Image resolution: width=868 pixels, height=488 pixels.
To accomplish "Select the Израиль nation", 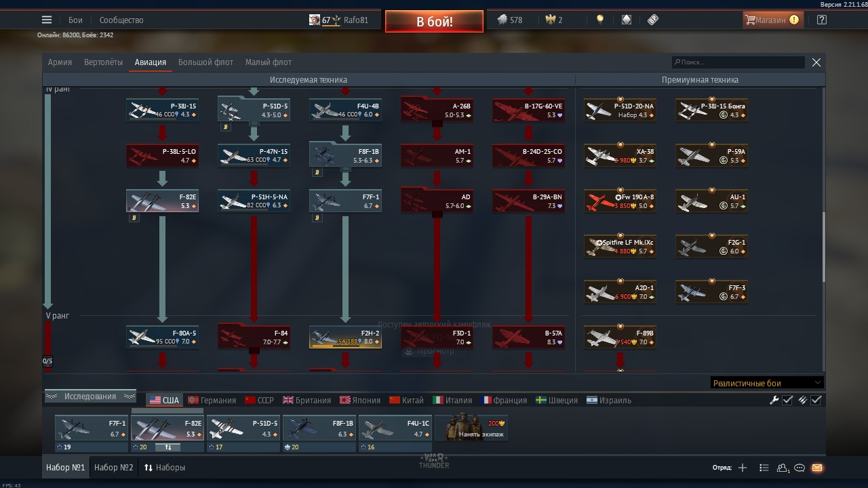I will (609, 400).
